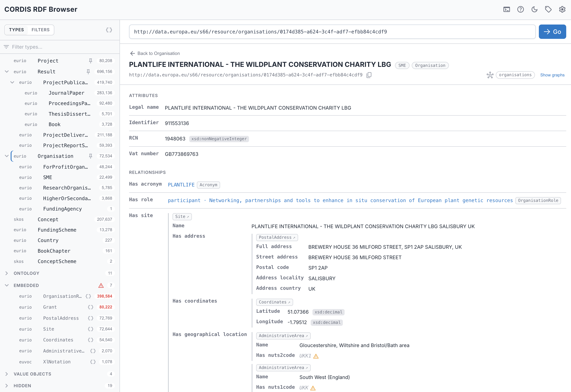Open the console terminal icon in header

(507, 10)
